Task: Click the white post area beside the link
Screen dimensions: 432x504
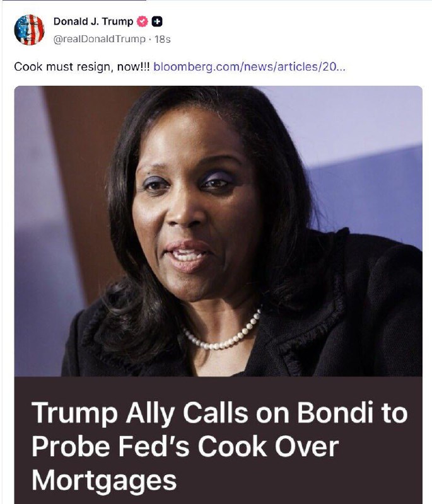Action: (x=385, y=67)
